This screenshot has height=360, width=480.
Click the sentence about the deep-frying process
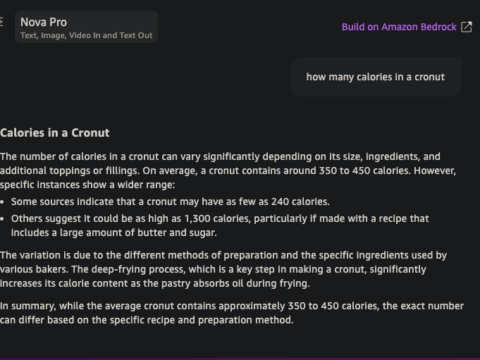(x=213, y=276)
